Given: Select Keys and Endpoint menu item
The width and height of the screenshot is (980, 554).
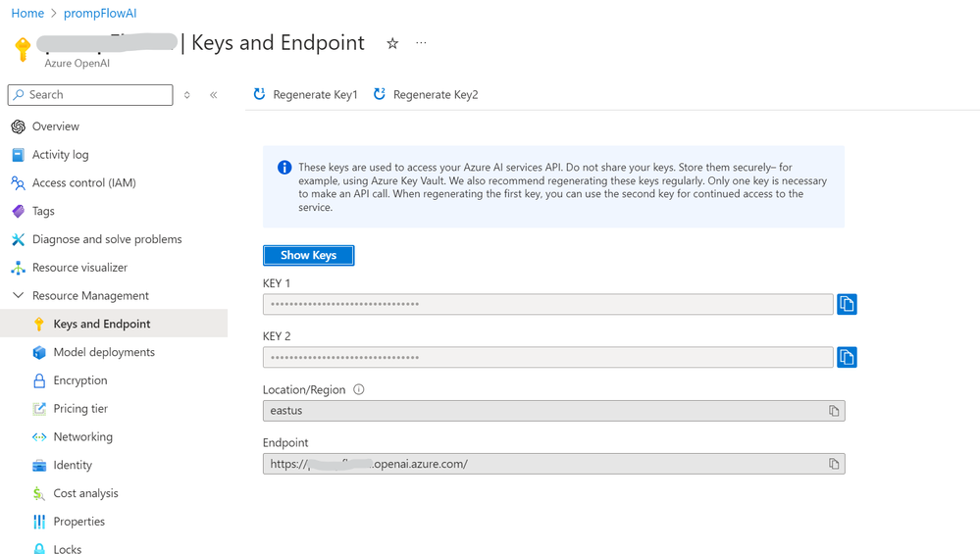Looking at the screenshot, I should pyautogui.click(x=114, y=324).
